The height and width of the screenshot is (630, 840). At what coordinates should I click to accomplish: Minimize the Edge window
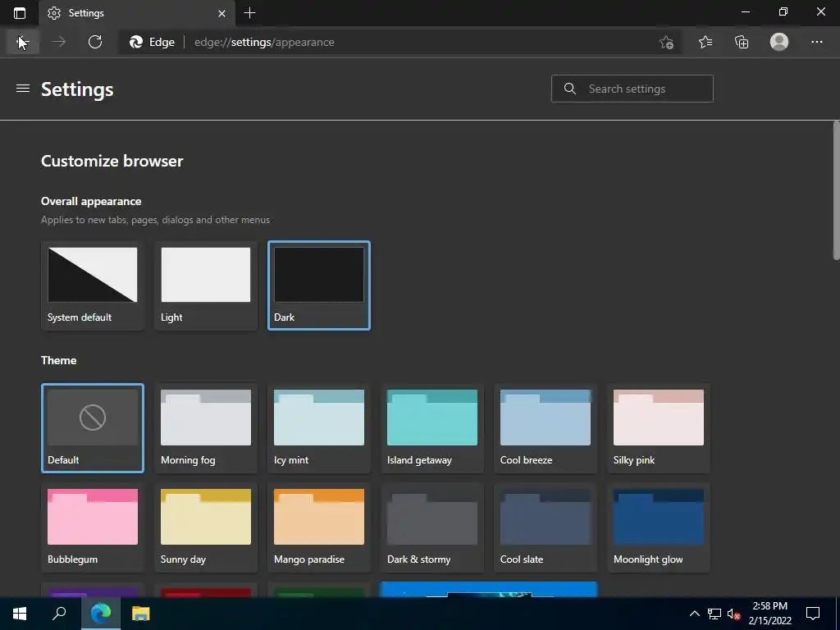(745, 11)
